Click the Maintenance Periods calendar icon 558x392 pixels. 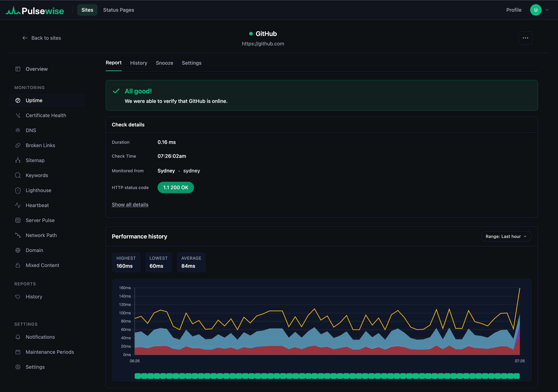[18, 352]
